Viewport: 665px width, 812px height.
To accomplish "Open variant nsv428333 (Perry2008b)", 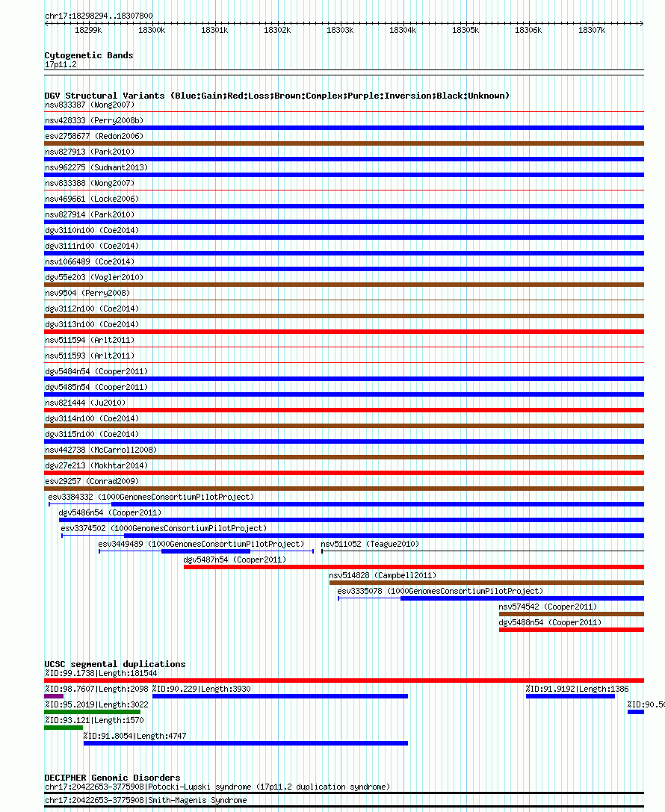I will [94, 120].
